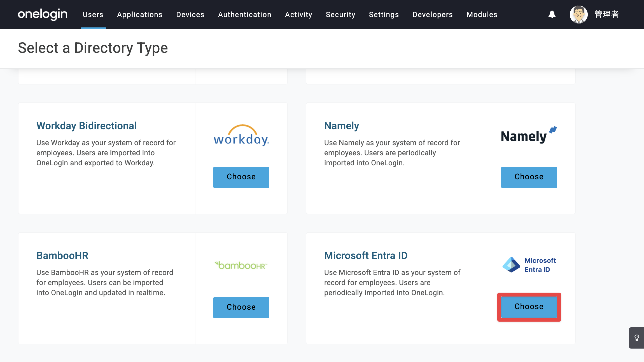This screenshot has height=362, width=644.
Task: Open the Security menu
Action: pyautogui.click(x=340, y=15)
